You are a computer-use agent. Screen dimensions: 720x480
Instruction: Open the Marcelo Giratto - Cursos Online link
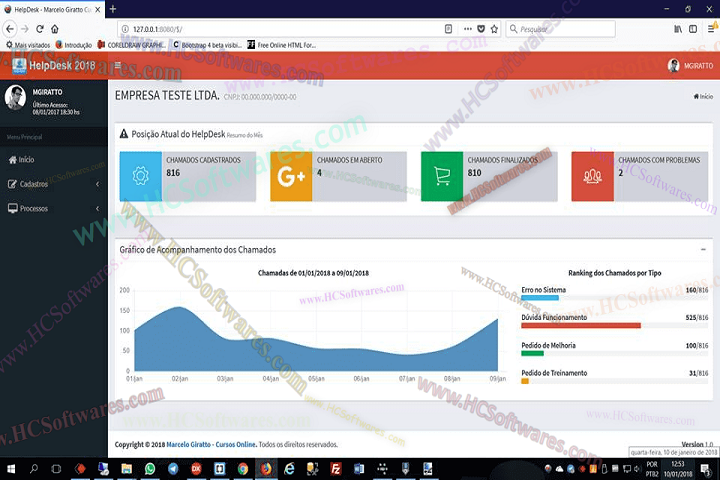(x=211, y=444)
